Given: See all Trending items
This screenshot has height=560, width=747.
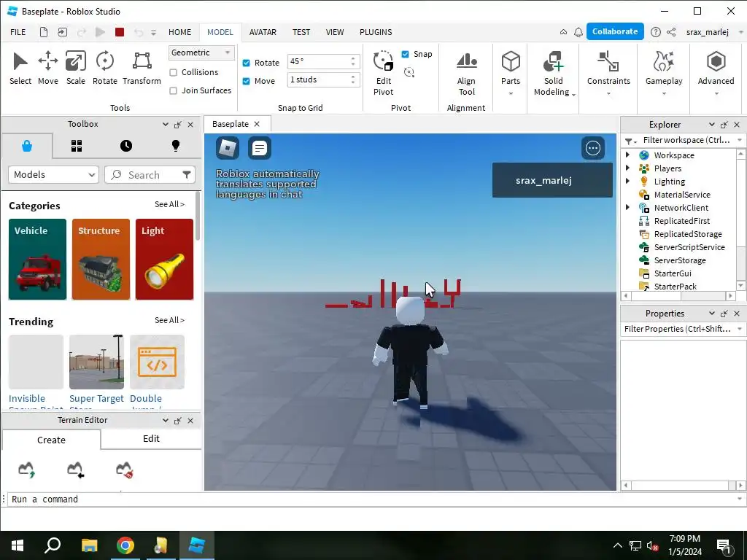Looking at the screenshot, I should point(169,320).
